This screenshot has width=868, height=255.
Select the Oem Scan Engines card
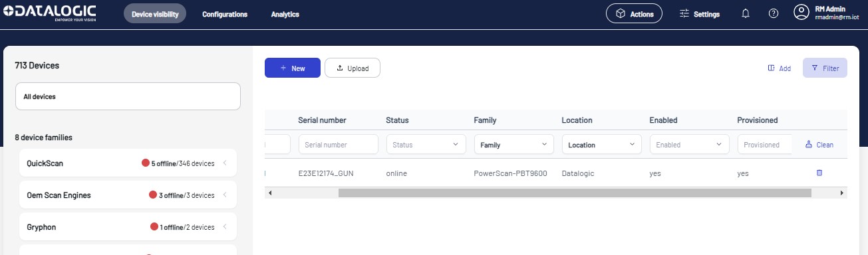(x=128, y=195)
